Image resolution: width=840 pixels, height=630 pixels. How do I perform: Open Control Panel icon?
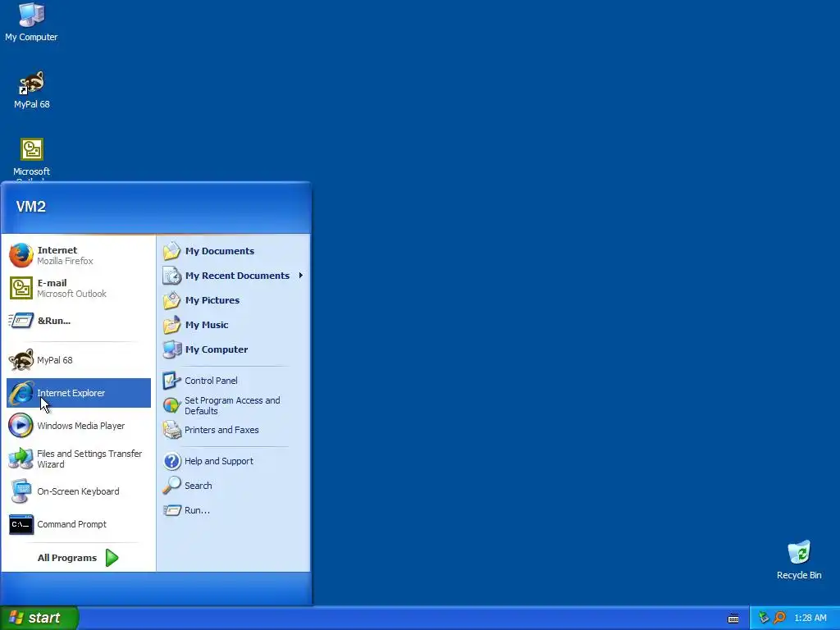[172, 381]
